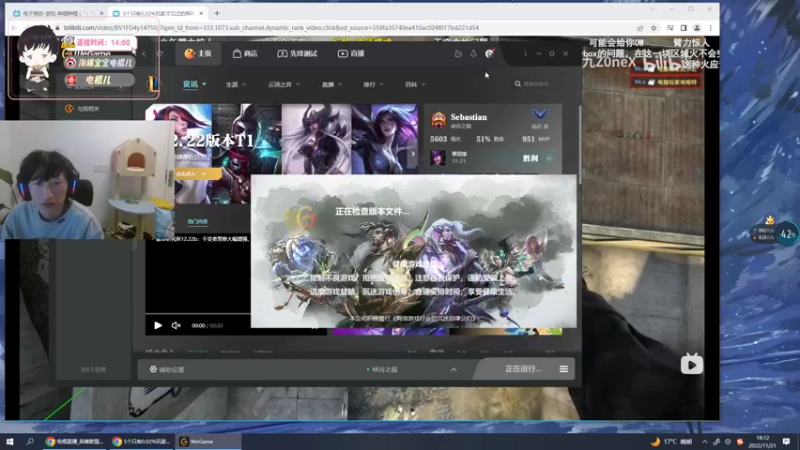
Task: Click the 正在运行 launch button
Action: (523, 369)
